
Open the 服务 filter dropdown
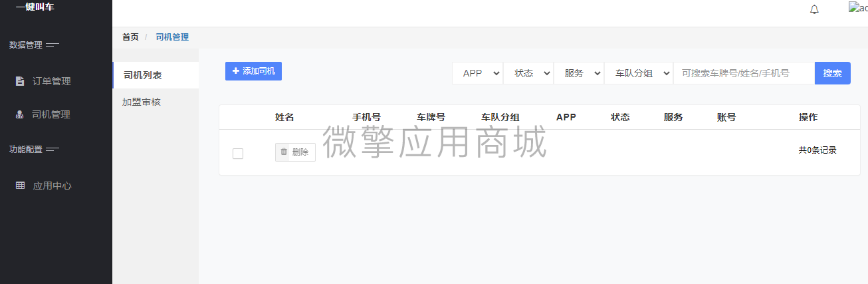pos(579,73)
